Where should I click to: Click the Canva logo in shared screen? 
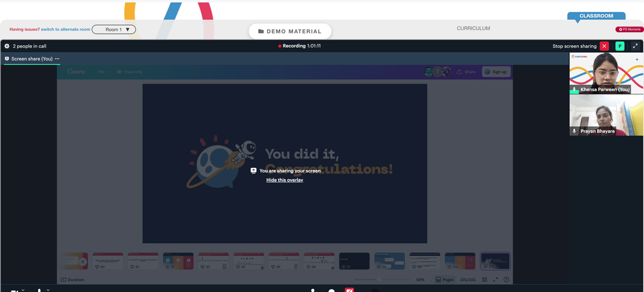tap(76, 71)
